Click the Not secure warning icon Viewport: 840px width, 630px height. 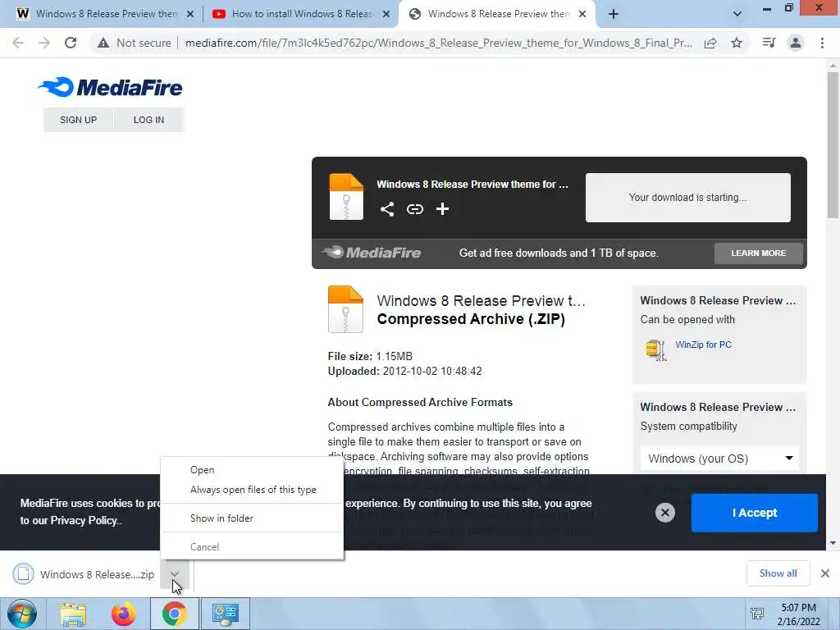pyautogui.click(x=103, y=43)
